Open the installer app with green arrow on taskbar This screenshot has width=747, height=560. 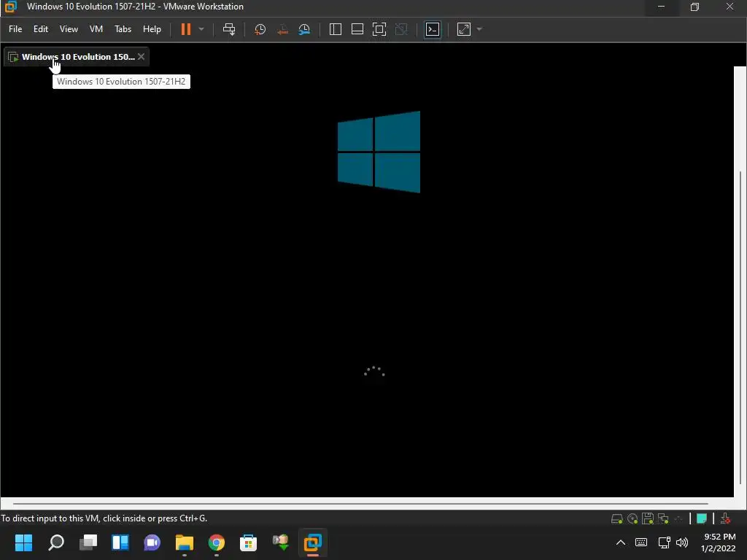pyautogui.click(x=281, y=542)
